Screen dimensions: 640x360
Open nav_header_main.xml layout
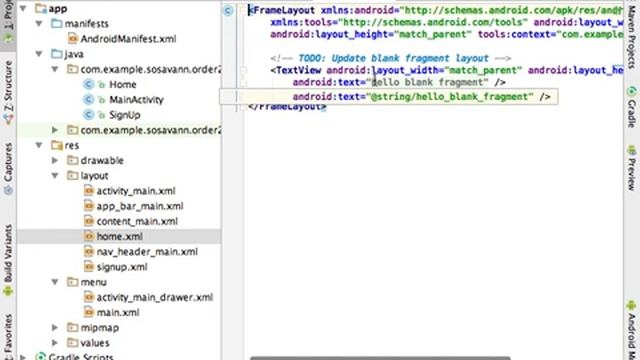point(147,251)
